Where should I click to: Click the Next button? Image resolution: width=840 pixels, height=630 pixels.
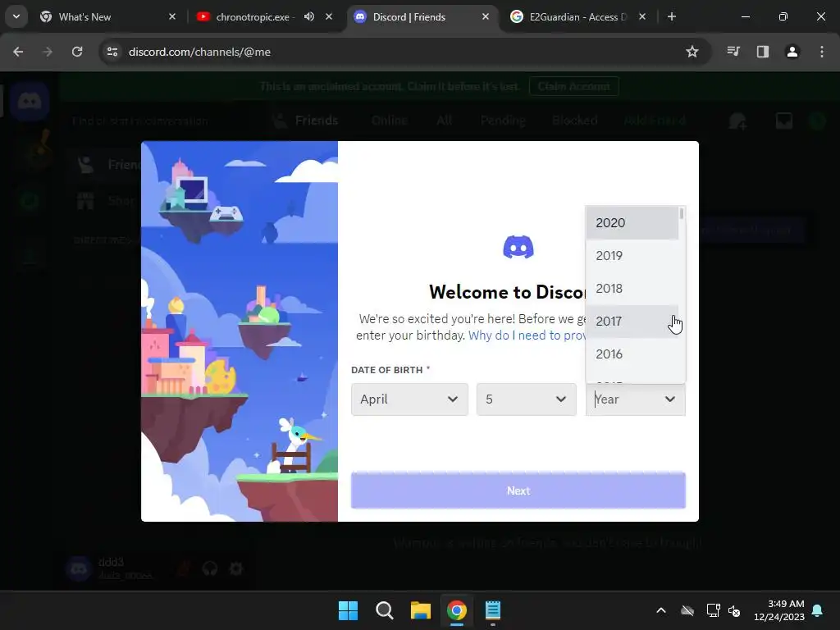click(518, 491)
